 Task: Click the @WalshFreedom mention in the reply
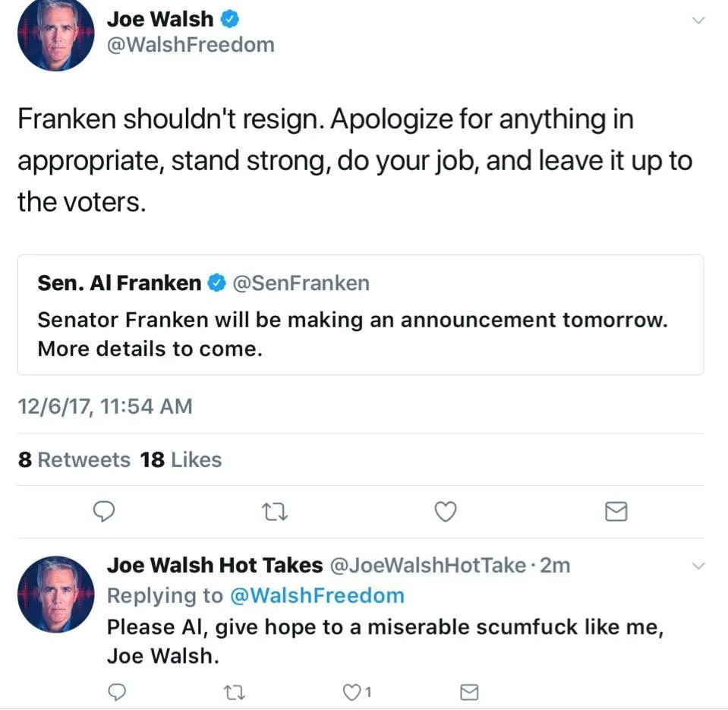pos(317,595)
